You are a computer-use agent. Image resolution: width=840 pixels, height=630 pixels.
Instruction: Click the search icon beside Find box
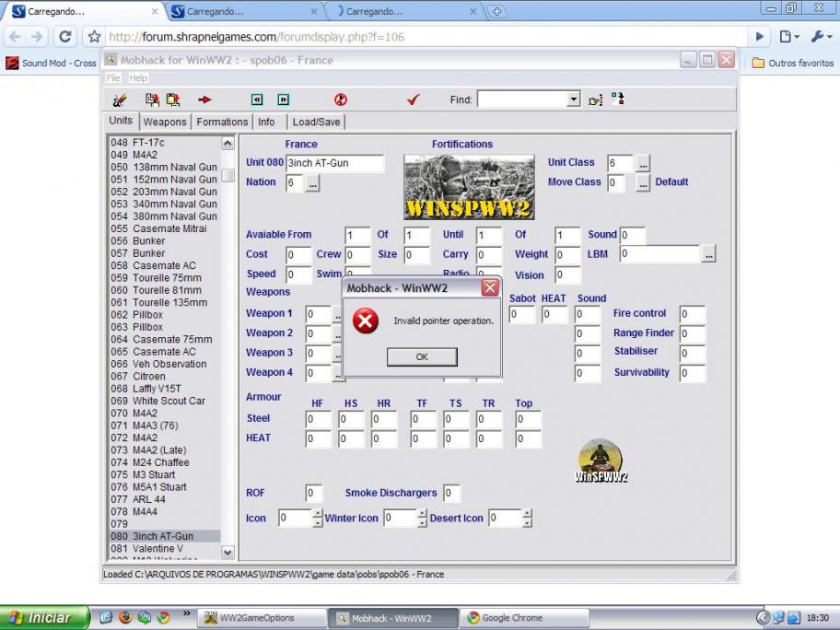[x=595, y=99]
